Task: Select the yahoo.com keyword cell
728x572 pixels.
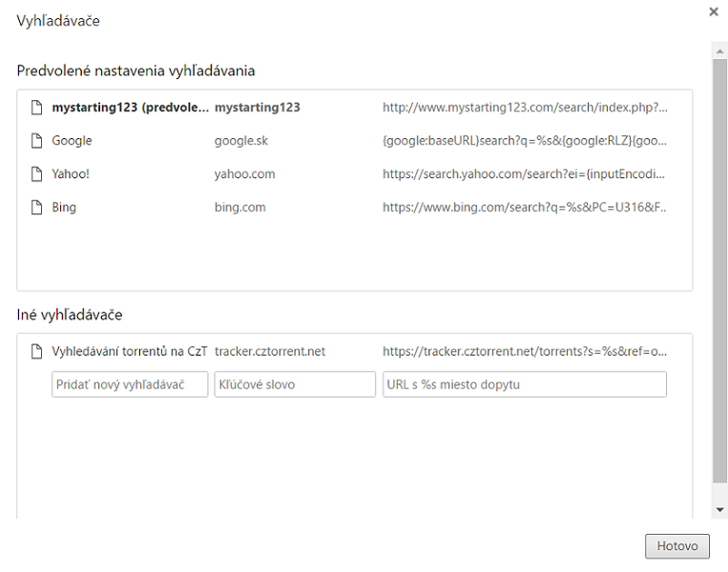Action: [x=244, y=174]
